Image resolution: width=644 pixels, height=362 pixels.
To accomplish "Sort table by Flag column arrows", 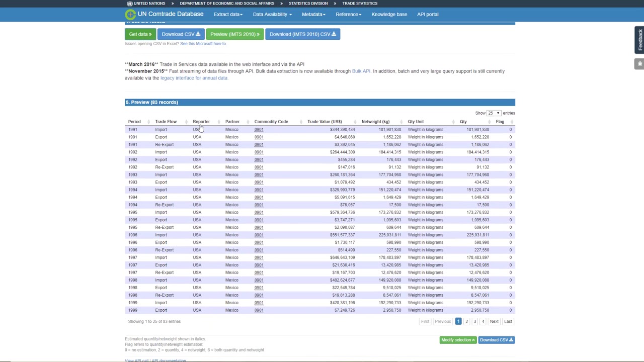I will (x=512, y=122).
